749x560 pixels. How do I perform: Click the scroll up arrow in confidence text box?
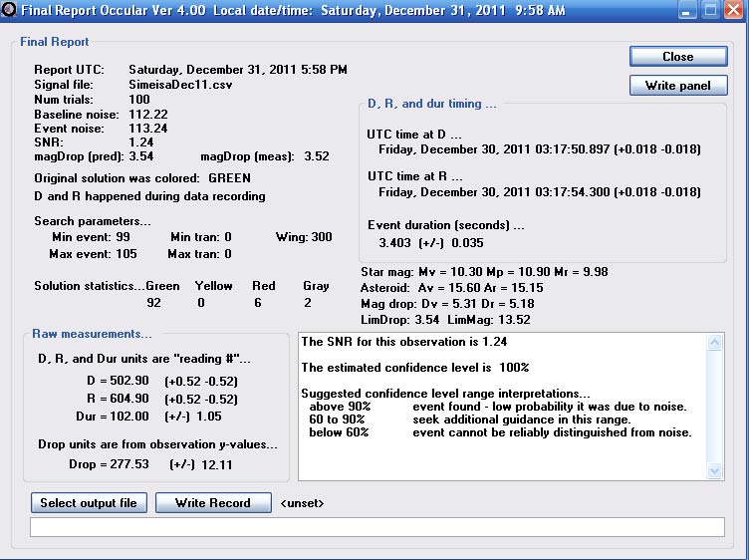point(714,342)
